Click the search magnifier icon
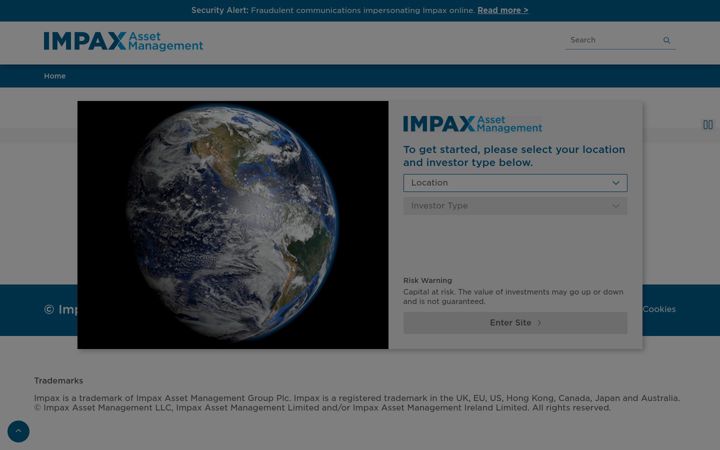 [666, 40]
